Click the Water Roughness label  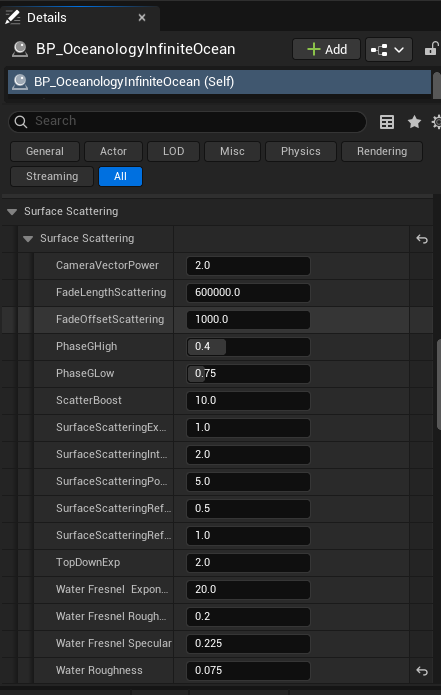coord(99,671)
